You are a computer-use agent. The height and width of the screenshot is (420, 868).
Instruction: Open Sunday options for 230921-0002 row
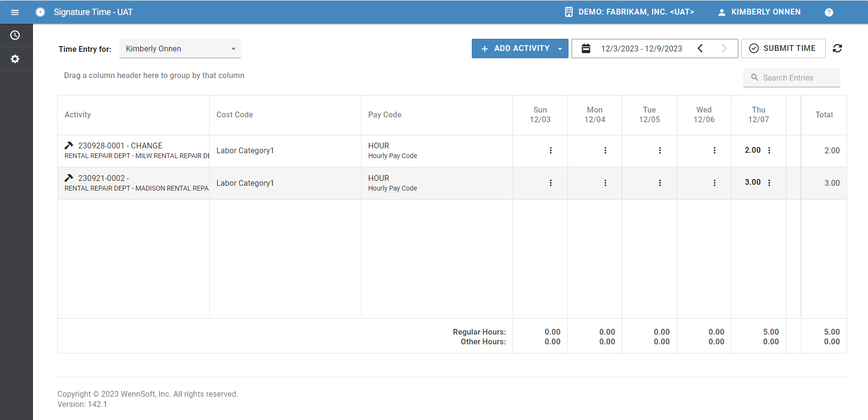point(551,183)
